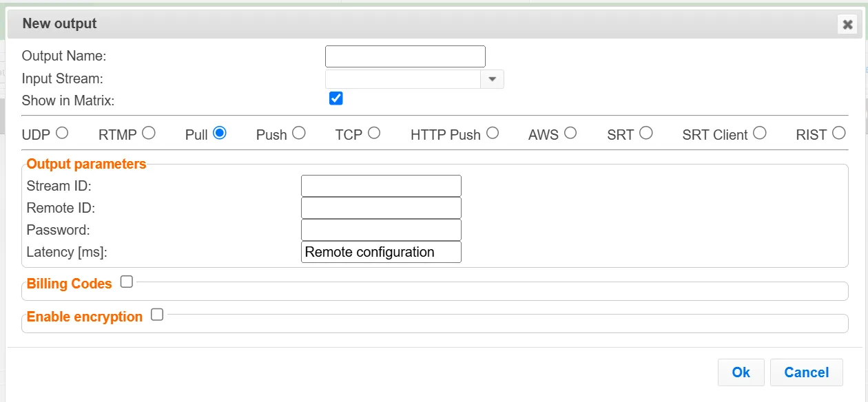868x402 pixels.
Task: Click the Output Name text field
Action: [405, 56]
